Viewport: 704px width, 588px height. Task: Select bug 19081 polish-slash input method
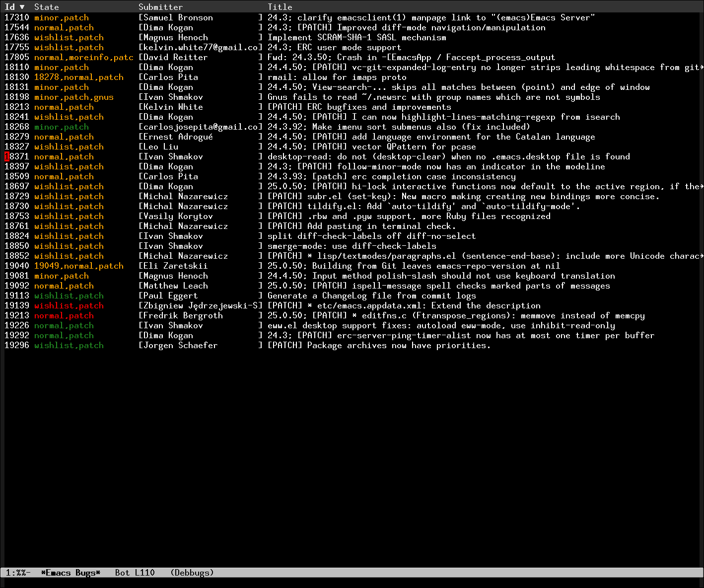pyautogui.click(x=352, y=276)
